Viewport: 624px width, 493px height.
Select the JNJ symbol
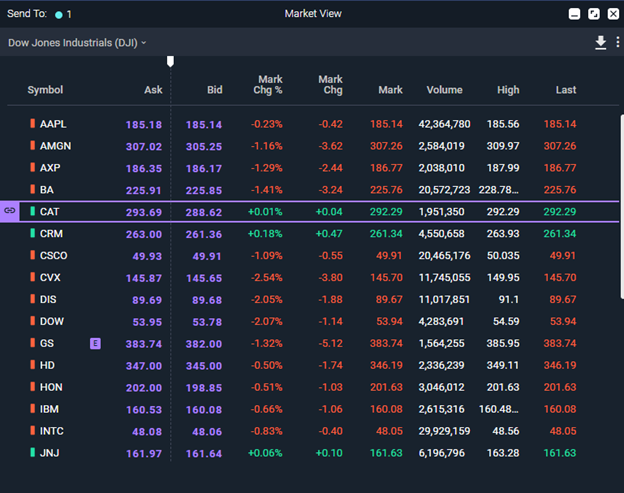(x=49, y=453)
